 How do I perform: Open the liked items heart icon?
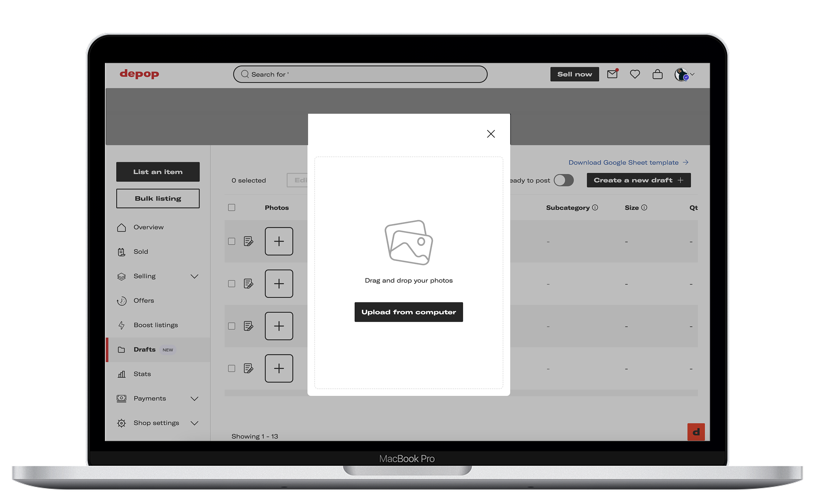coord(635,74)
